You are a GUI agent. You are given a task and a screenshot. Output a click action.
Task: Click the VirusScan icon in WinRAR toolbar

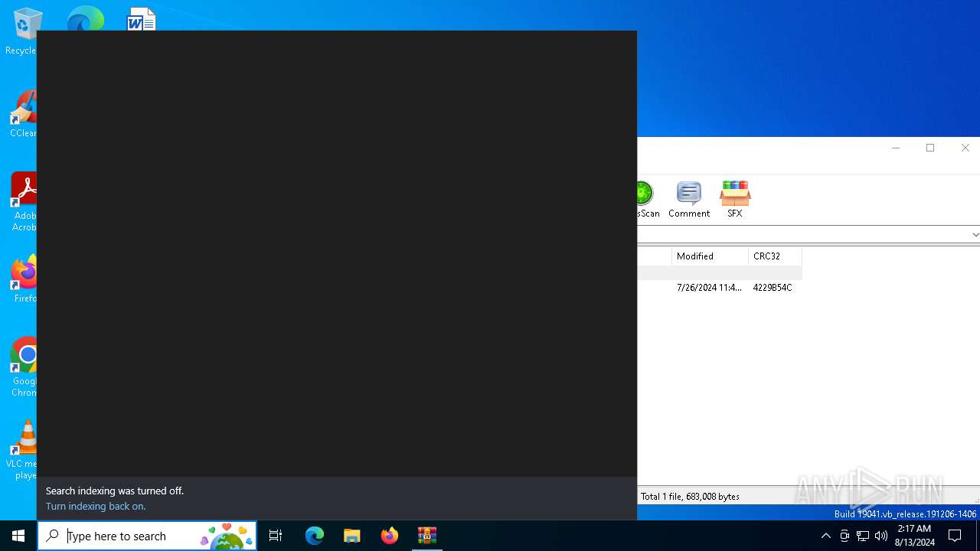pos(648,199)
